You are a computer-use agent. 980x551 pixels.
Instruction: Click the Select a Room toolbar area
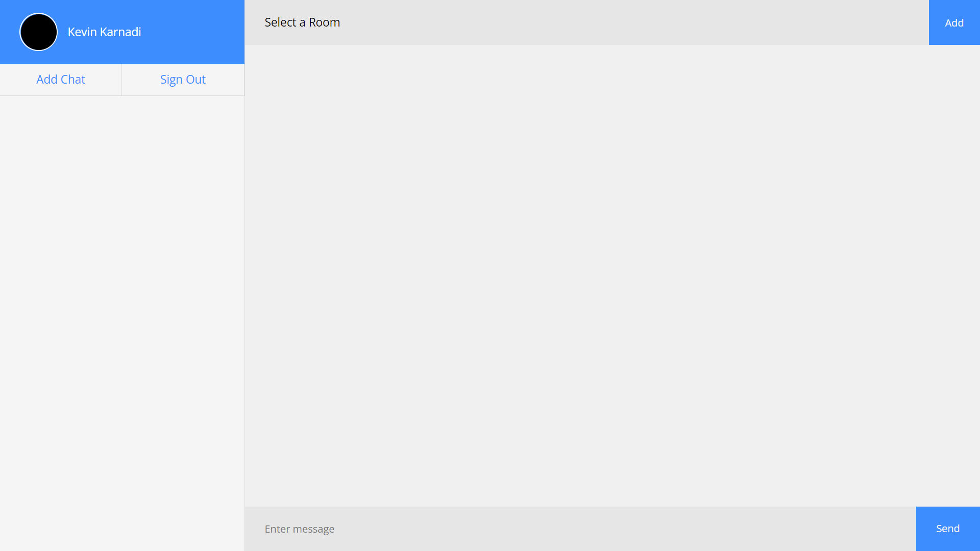561,22
